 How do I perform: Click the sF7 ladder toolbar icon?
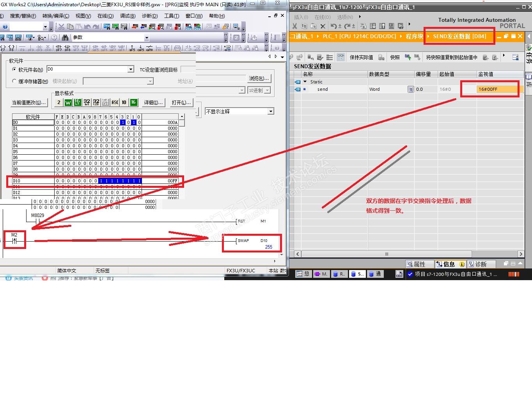point(59,48)
